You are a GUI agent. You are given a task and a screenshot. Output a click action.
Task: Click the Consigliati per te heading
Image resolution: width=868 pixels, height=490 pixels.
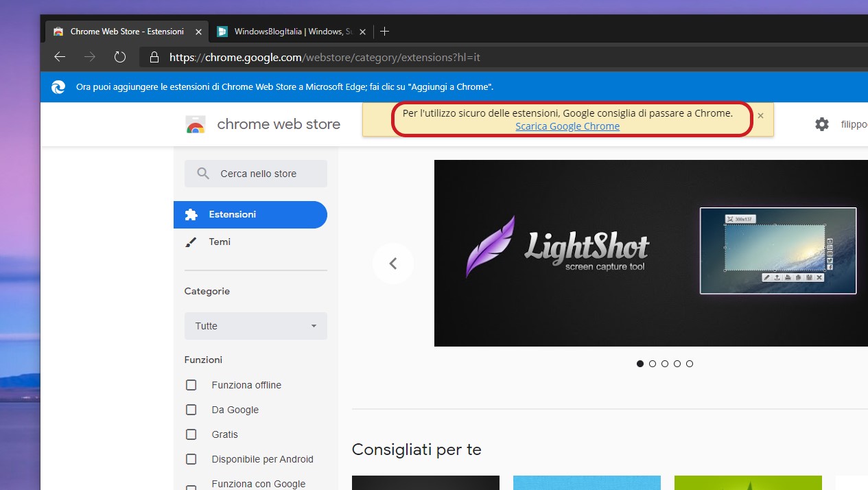pos(417,450)
